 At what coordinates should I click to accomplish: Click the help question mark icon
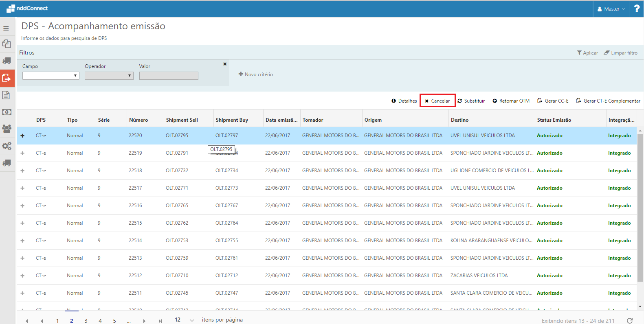point(637,9)
